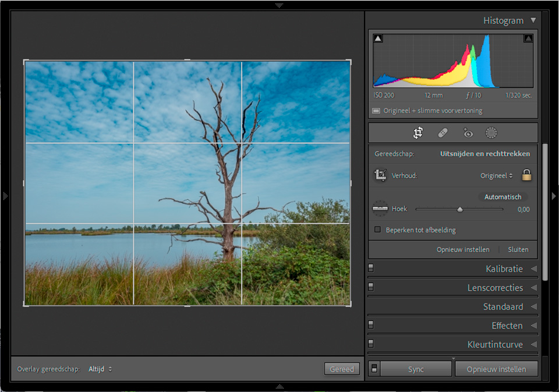559x392 pixels.
Task: Flip the auto-sync switch beside Sync
Action: (x=374, y=369)
